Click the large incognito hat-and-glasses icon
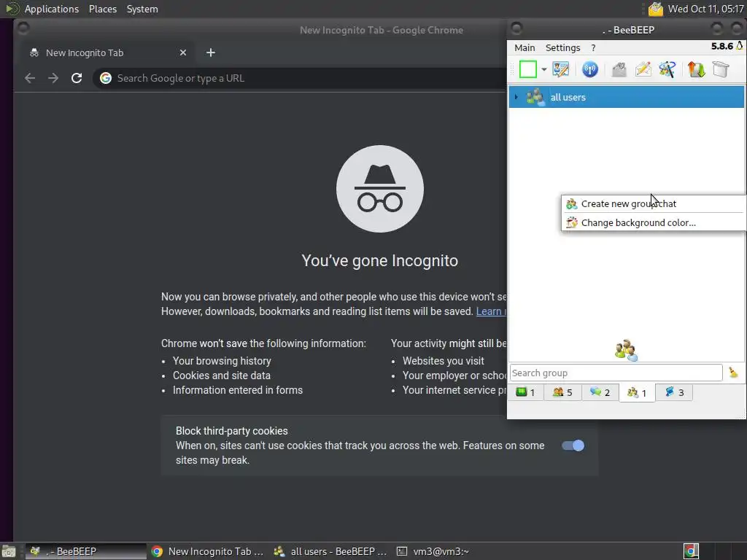This screenshot has width=747, height=560. (x=379, y=189)
